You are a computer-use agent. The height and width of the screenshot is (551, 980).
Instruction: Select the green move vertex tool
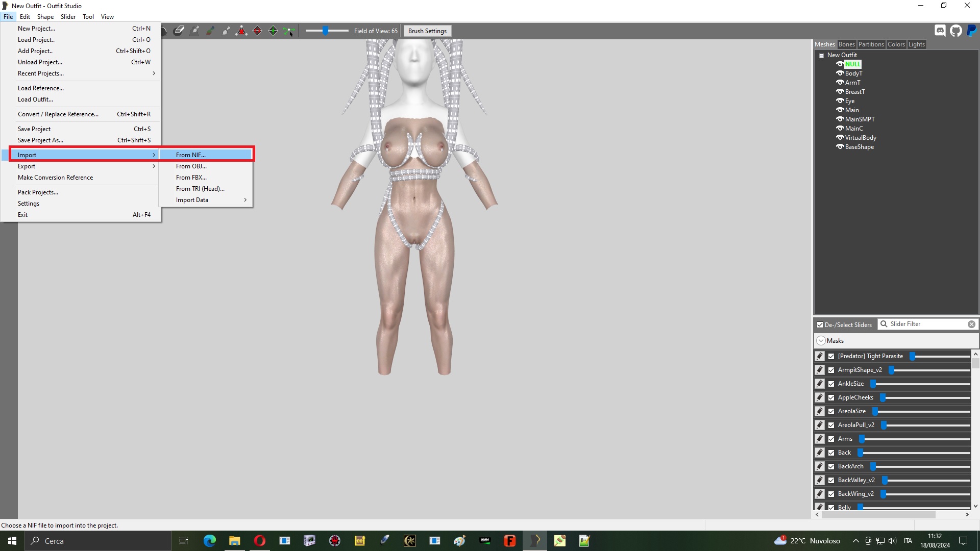pos(289,31)
